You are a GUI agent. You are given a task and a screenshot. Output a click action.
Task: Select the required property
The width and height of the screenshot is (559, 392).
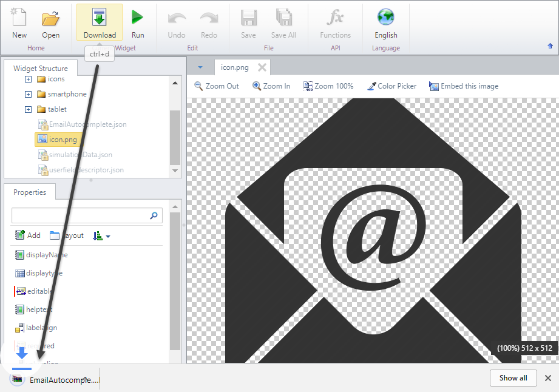coord(35,346)
